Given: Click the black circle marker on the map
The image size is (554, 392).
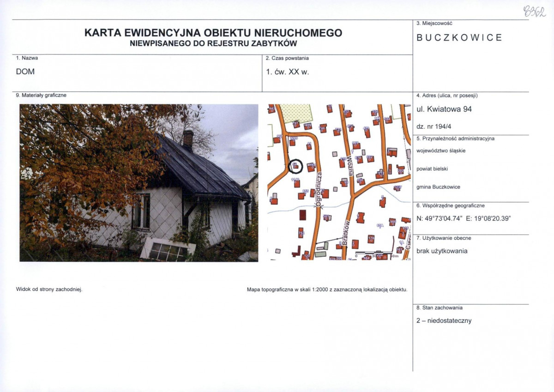Looking at the screenshot, I should point(295,166).
